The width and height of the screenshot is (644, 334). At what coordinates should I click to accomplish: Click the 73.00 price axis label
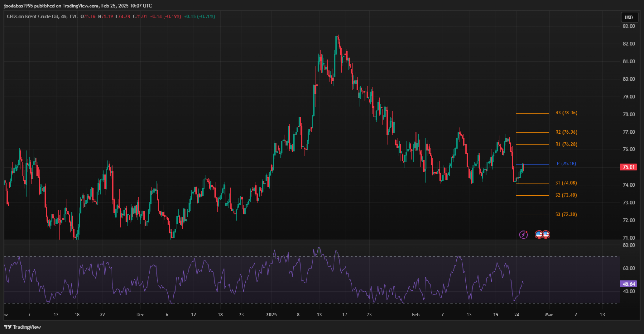(x=629, y=202)
